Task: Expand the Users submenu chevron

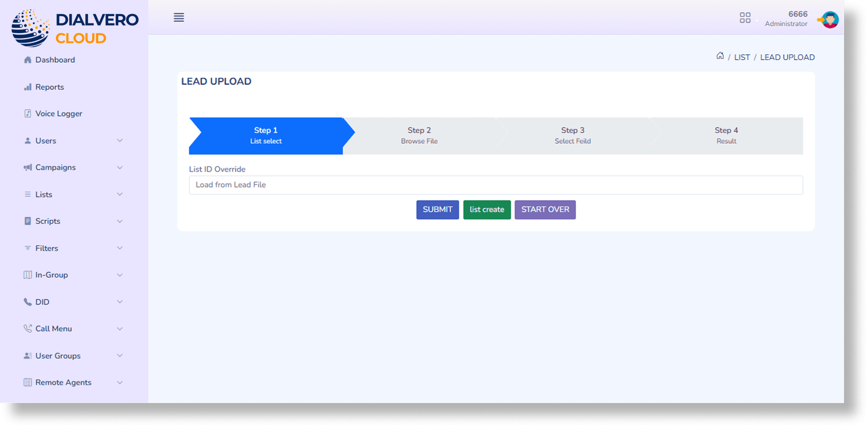Action: 120,141
